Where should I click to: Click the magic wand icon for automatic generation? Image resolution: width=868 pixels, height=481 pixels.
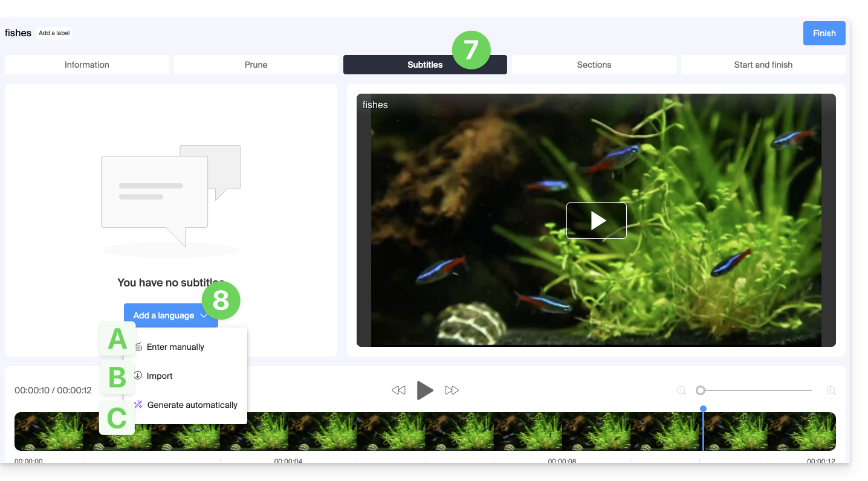(x=138, y=405)
